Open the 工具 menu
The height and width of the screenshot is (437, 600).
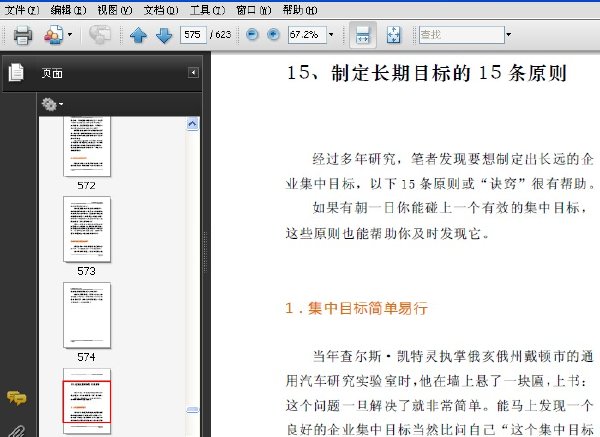207,10
